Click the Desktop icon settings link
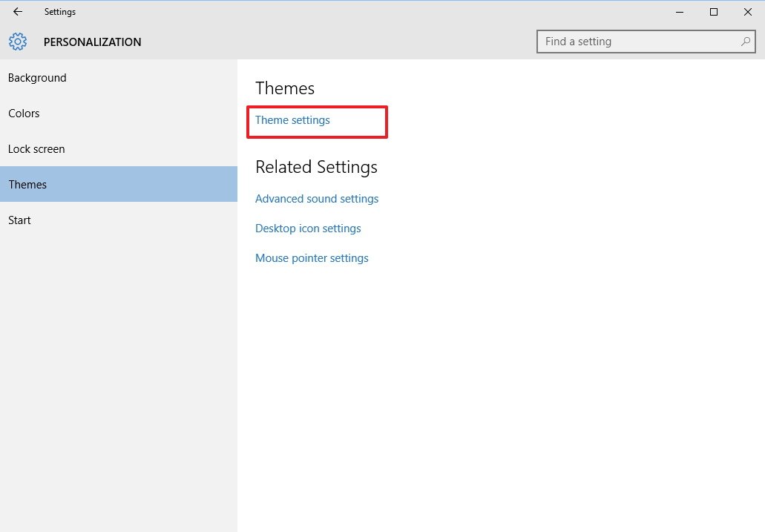The height and width of the screenshot is (532, 765). pyautogui.click(x=308, y=229)
